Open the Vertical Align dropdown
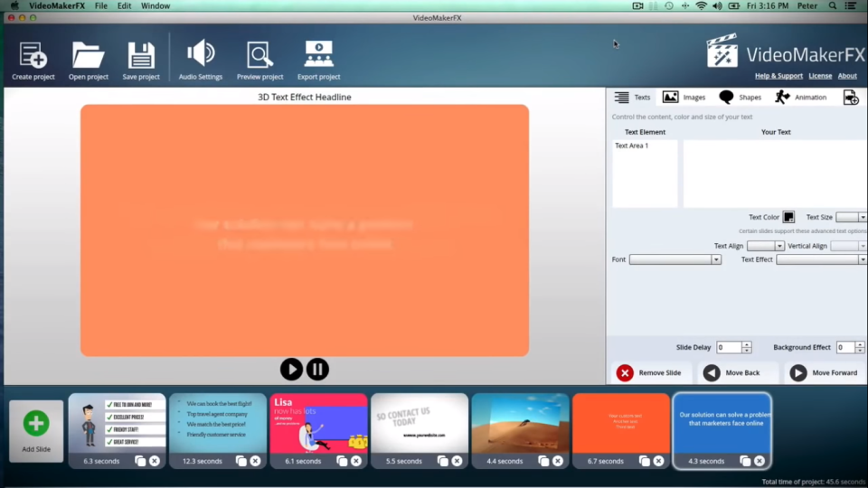The width and height of the screenshot is (868, 488). click(x=848, y=246)
